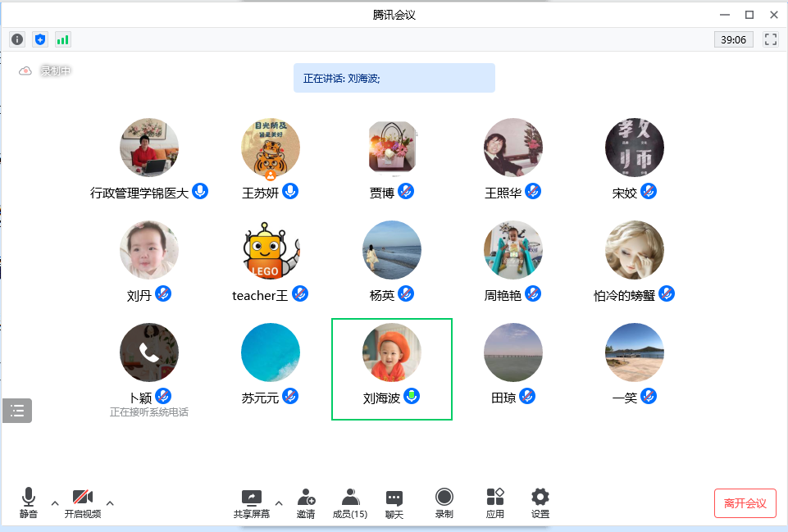Expand video options arrow beside 开启视频
This screenshot has height=532, width=788.
(110, 502)
